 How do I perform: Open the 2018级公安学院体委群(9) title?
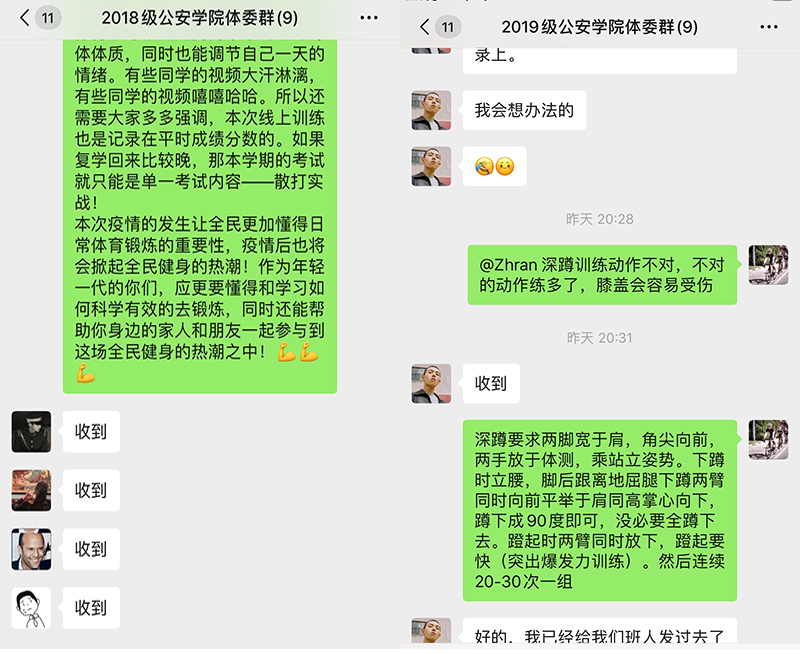[199, 18]
